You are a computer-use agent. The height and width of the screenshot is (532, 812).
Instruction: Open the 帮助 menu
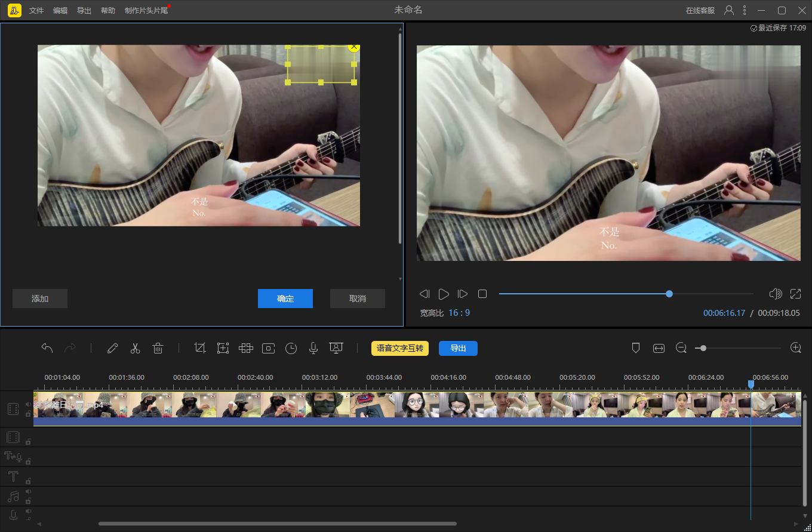(x=108, y=11)
